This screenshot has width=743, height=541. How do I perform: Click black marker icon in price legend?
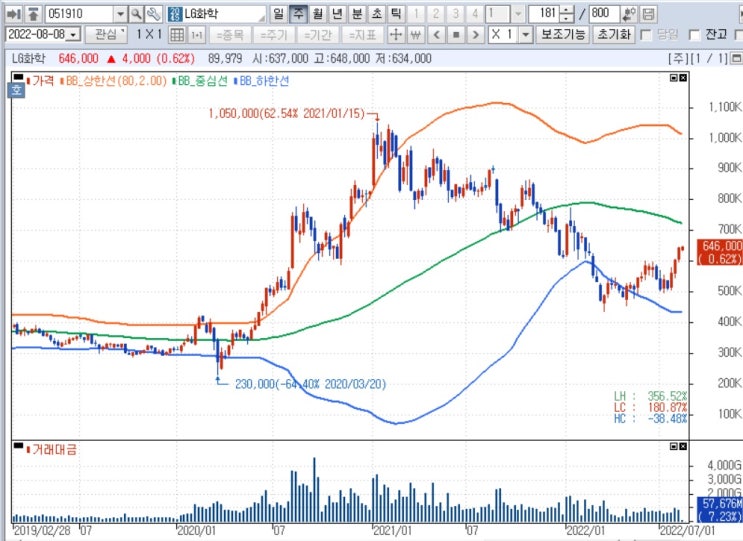[18, 77]
